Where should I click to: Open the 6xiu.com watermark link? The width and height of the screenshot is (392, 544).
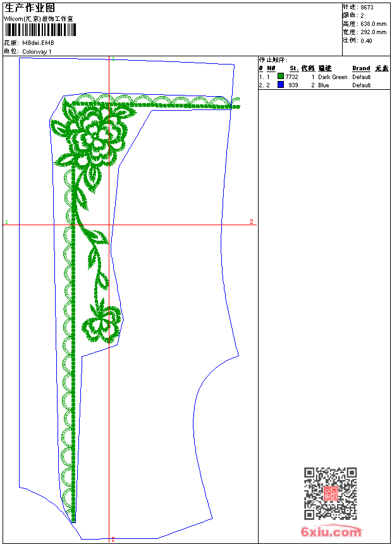pos(331,532)
